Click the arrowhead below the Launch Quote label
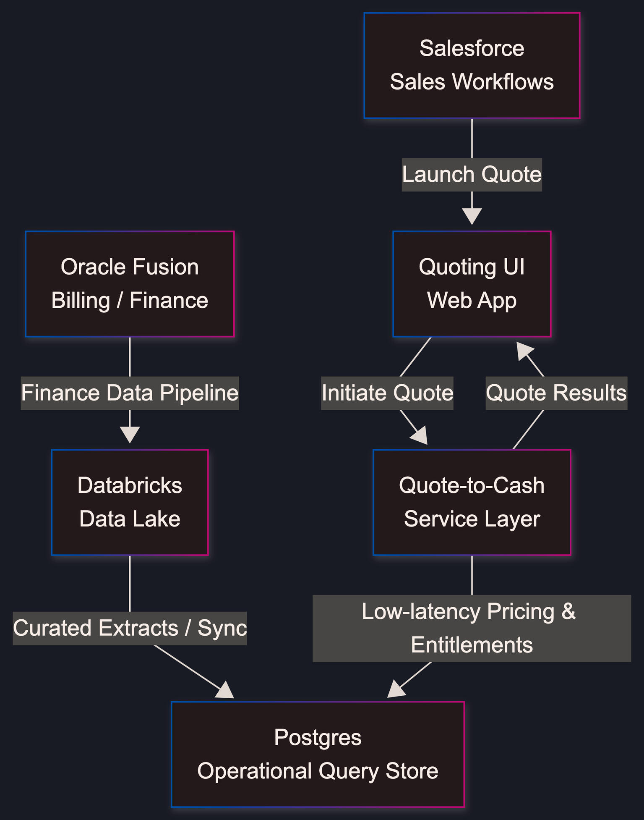 [x=472, y=217]
